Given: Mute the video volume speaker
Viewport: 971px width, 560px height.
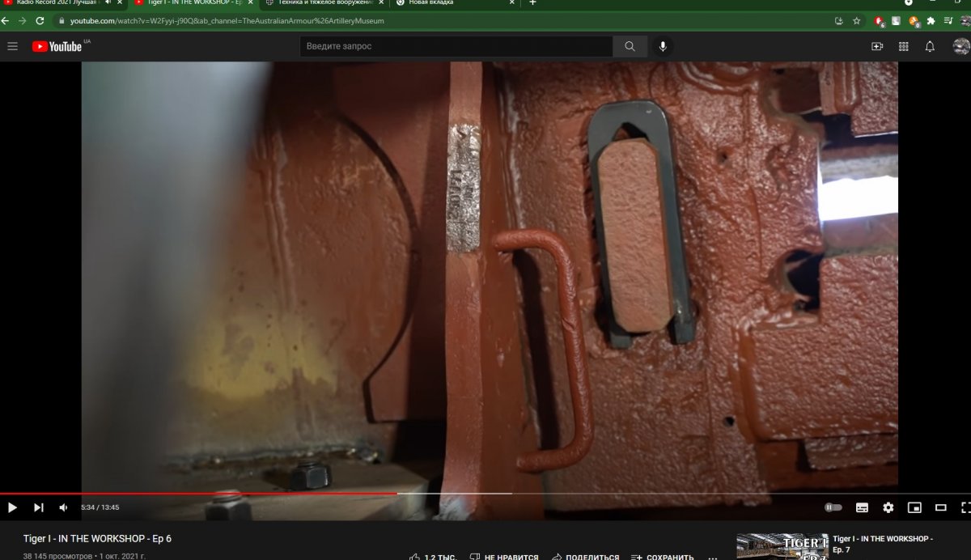Looking at the screenshot, I should click(x=63, y=507).
